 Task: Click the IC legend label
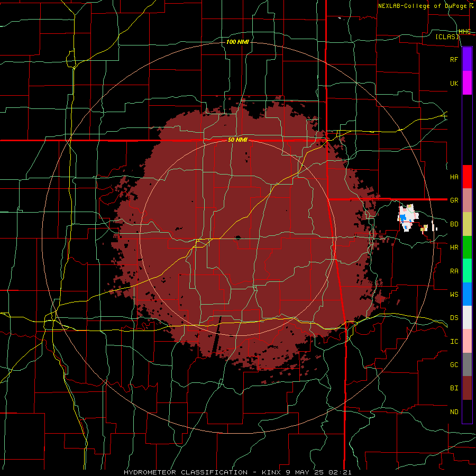(454, 342)
